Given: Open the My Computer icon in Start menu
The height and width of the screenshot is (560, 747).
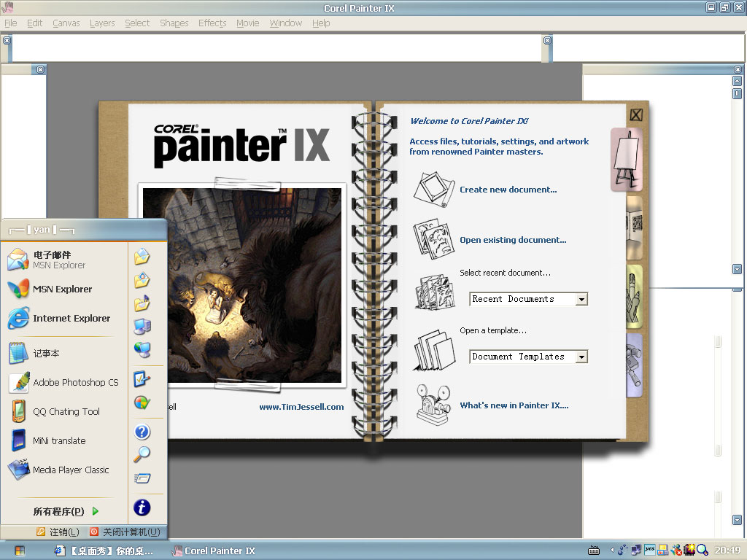Looking at the screenshot, I should pyautogui.click(x=142, y=326).
